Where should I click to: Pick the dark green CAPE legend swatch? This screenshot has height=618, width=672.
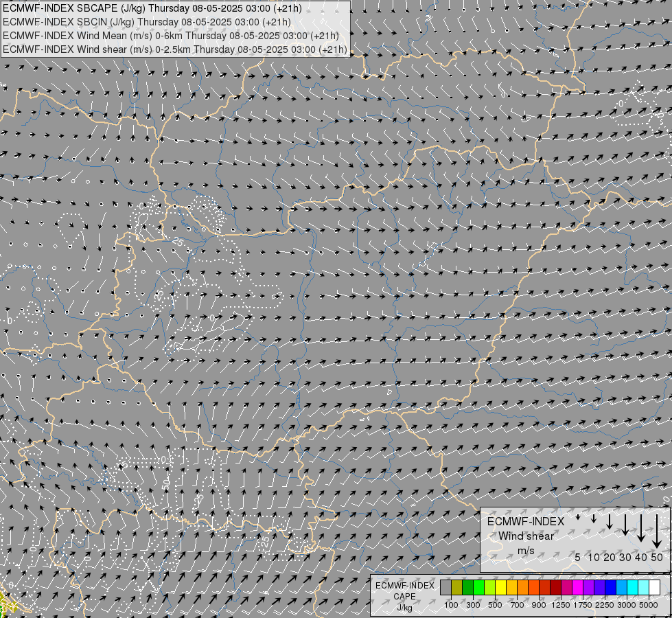click(467, 587)
